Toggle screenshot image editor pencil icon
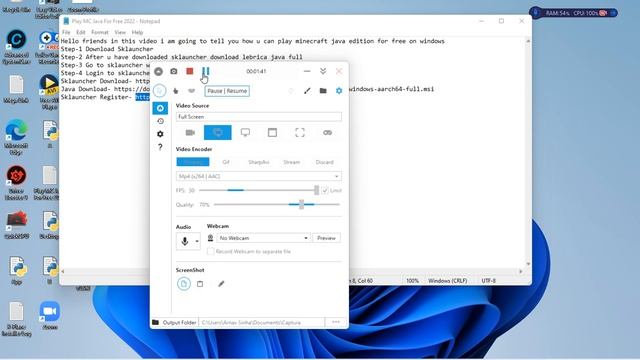This screenshot has height=360, width=640. [221, 284]
